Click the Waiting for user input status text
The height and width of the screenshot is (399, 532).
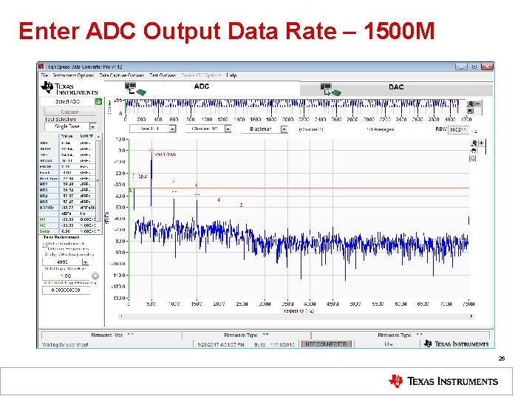(x=65, y=344)
